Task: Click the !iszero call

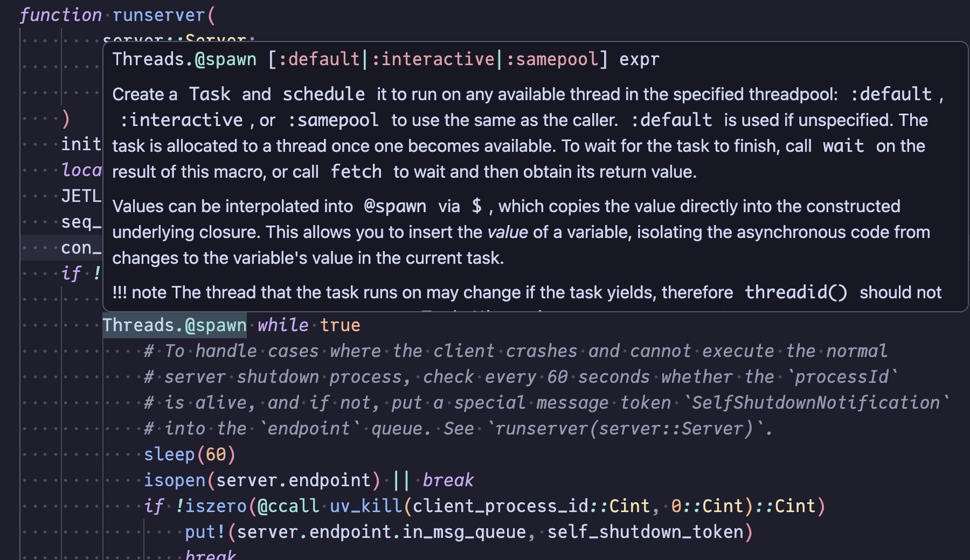Action: tap(211, 506)
